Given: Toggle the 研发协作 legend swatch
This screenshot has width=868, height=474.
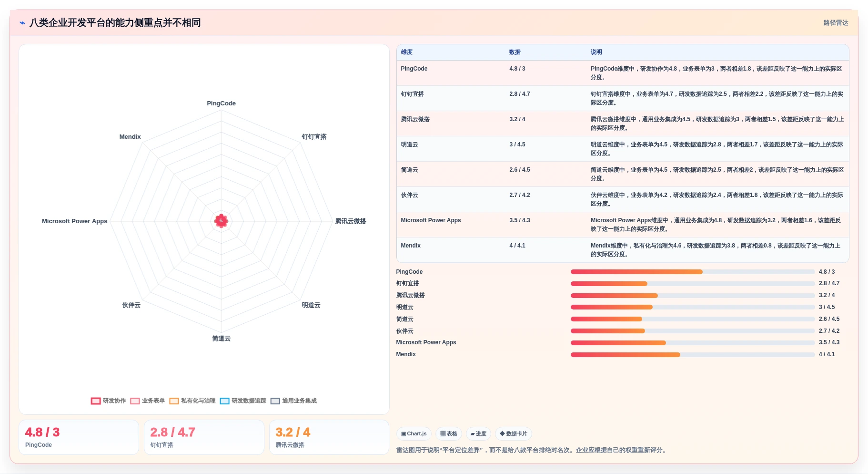Looking at the screenshot, I should coord(96,401).
